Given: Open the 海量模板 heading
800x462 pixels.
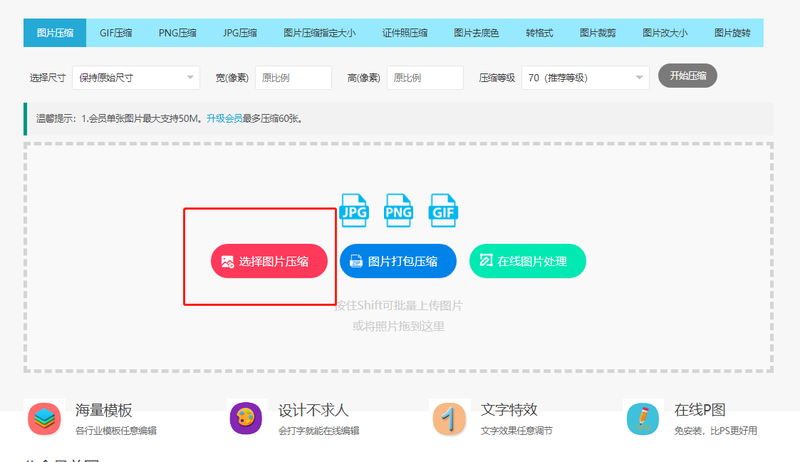Looking at the screenshot, I should click(x=104, y=410).
